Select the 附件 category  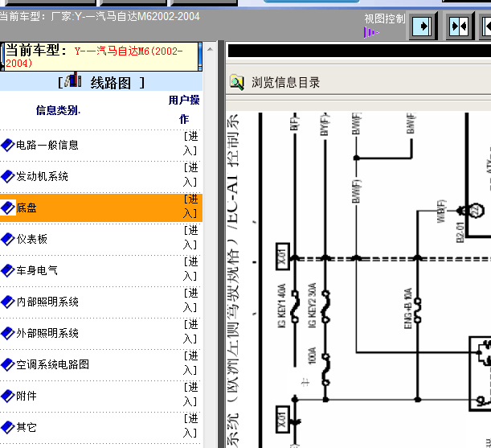27,396
